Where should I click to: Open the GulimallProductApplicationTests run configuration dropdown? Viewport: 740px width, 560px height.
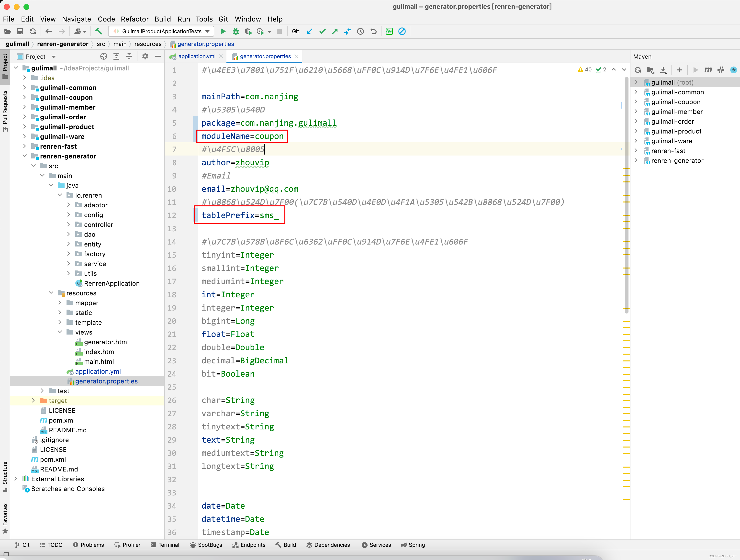[x=162, y=32]
